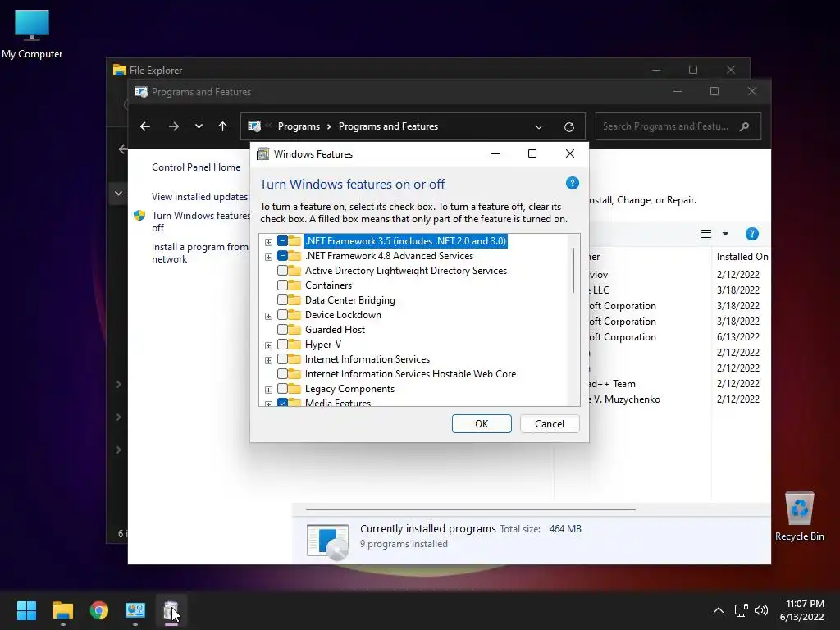The height and width of the screenshot is (630, 840).
Task: Expand the Hyper-V node
Action: 268,345
